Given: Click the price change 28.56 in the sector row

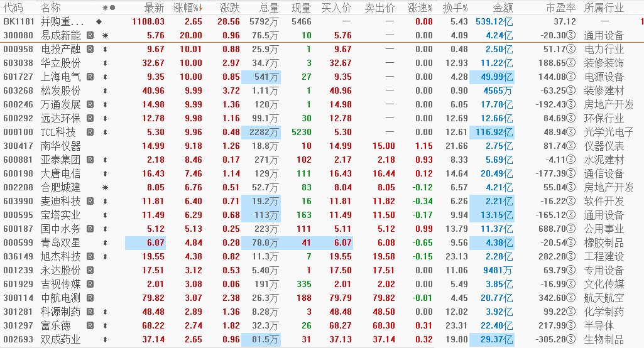Looking at the screenshot, I should (x=228, y=21).
